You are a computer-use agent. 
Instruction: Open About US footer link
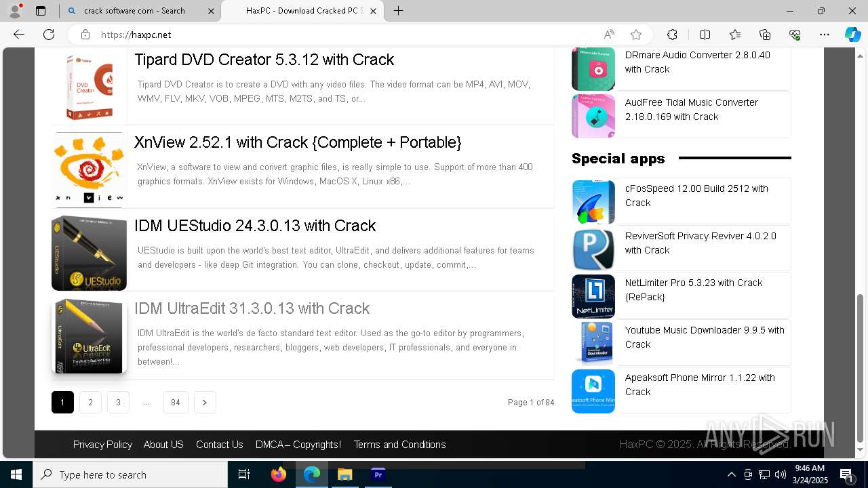coord(163,445)
